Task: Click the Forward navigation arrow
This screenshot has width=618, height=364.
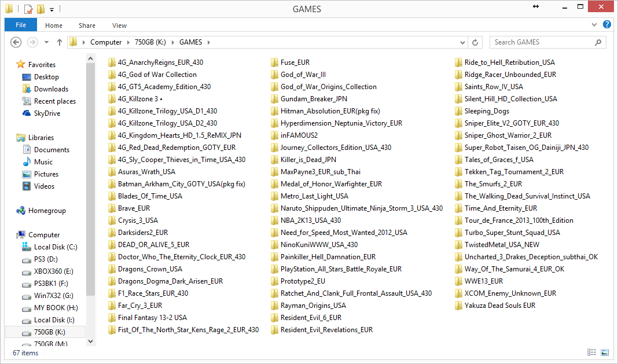Action: click(x=32, y=42)
